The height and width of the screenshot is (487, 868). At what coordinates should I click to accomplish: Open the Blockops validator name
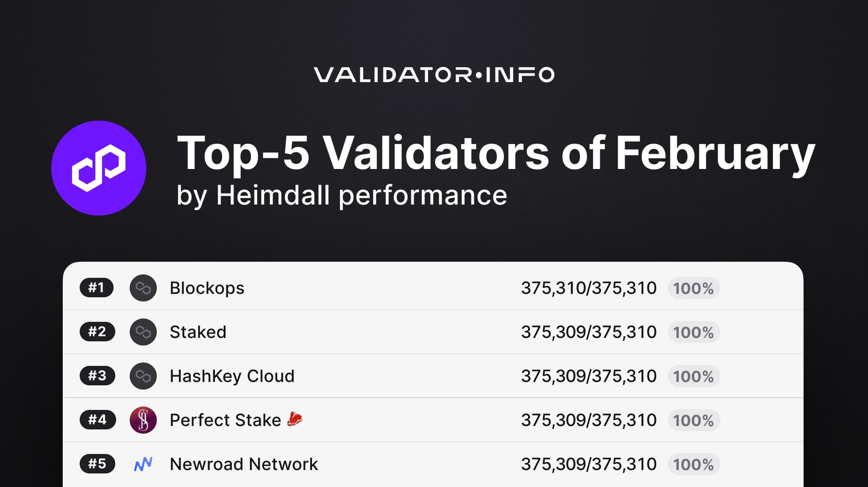coord(207,288)
